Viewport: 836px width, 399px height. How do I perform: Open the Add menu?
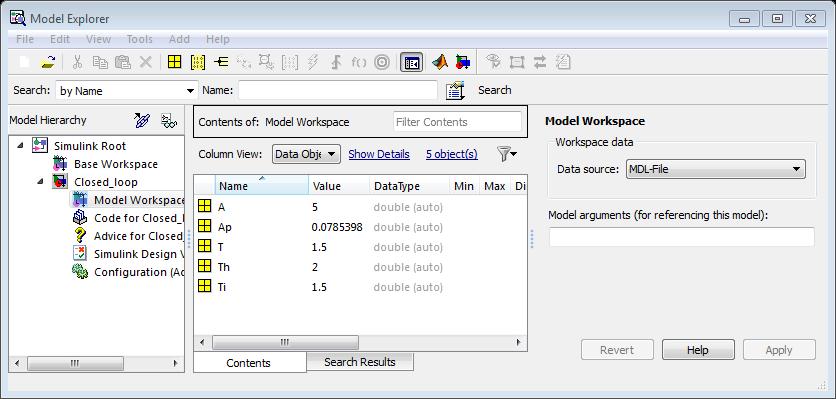(x=179, y=39)
